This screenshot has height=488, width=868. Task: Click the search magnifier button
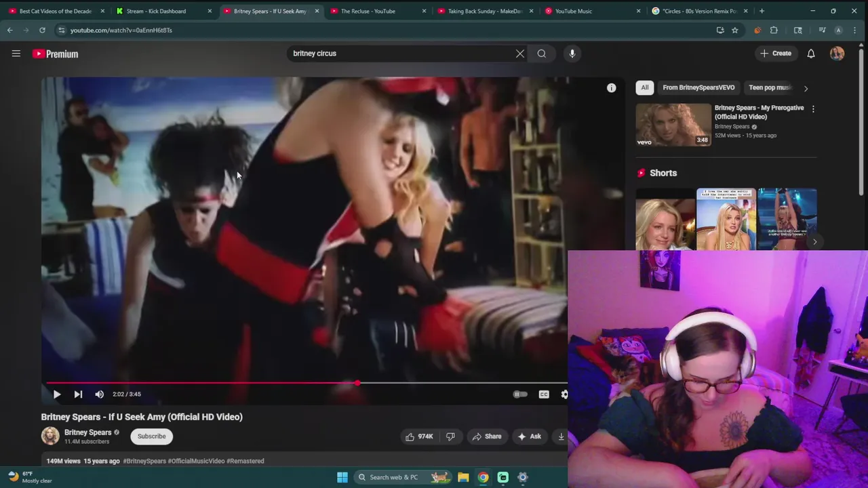pos(542,54)
